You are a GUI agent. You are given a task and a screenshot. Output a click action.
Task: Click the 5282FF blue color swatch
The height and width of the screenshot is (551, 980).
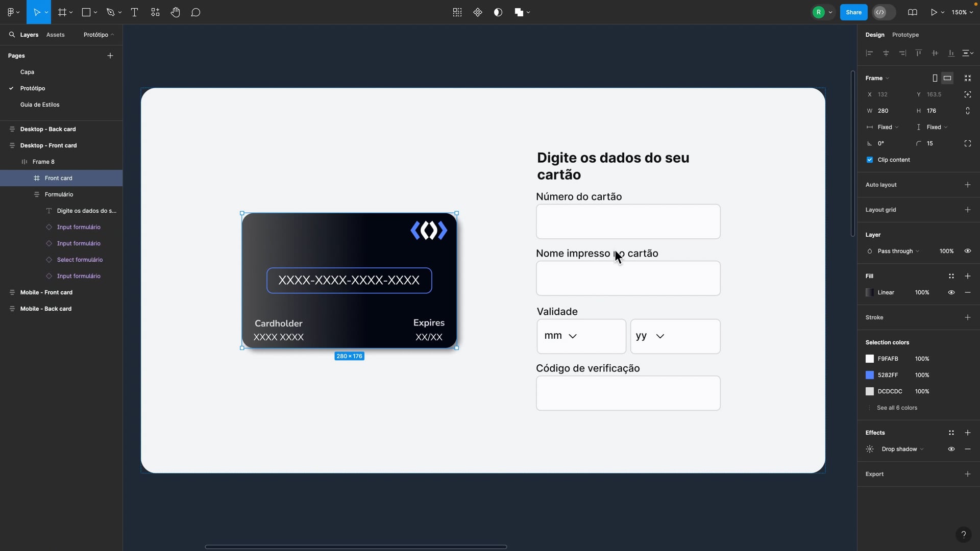pos(870,375)
